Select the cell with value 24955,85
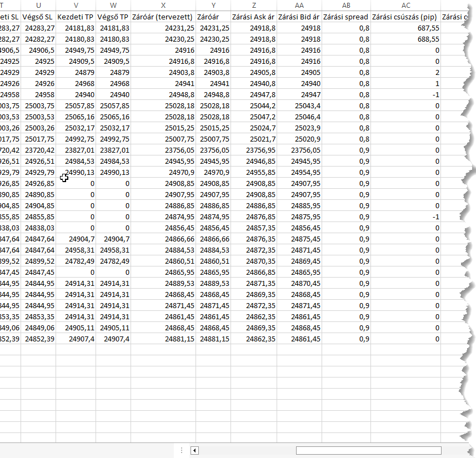 point(254,173)
